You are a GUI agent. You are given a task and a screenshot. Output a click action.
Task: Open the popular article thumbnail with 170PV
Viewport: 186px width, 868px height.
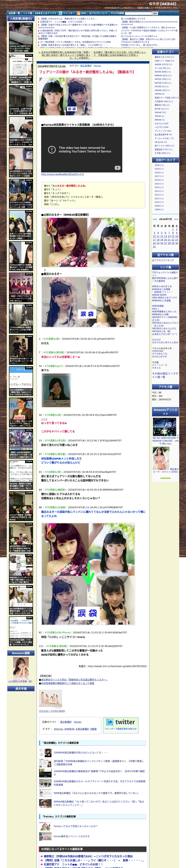pos(21,350)
